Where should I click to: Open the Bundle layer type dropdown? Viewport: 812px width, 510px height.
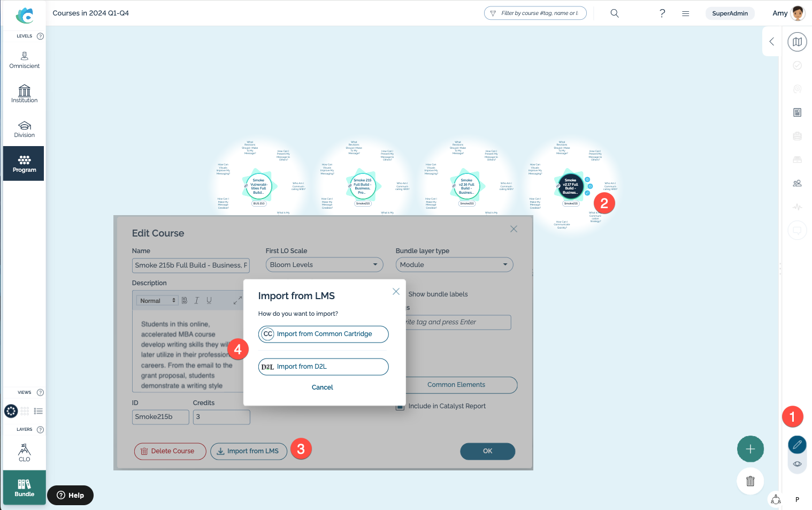(454, 265)
